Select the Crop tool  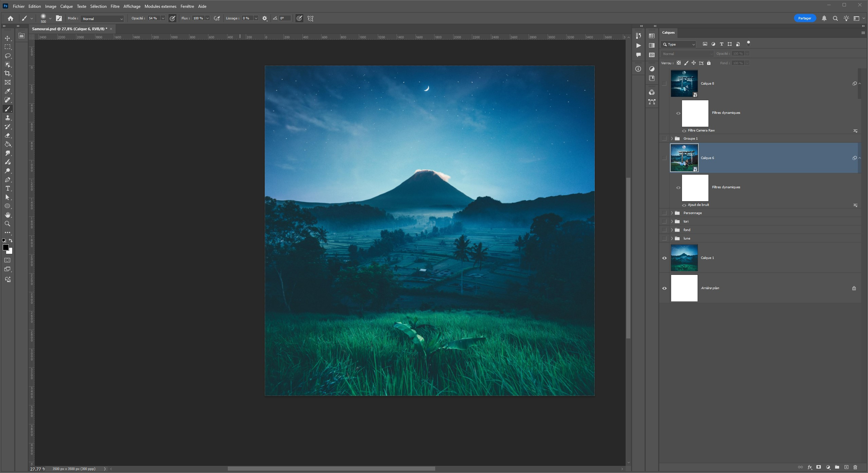[x=7, y=73]
